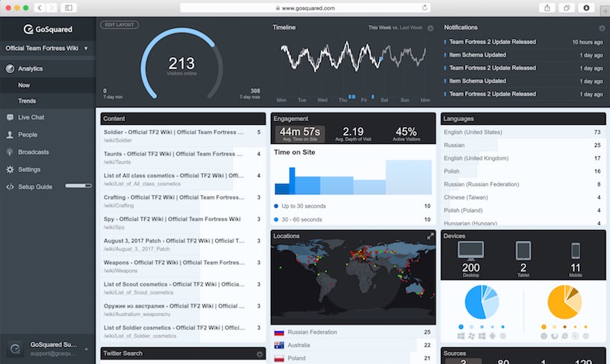This screenshot has width=610, height=364.
Task: Click the Item Schema Updated notification above the second Team Fortress 2 update
Action: pos(523,55)
